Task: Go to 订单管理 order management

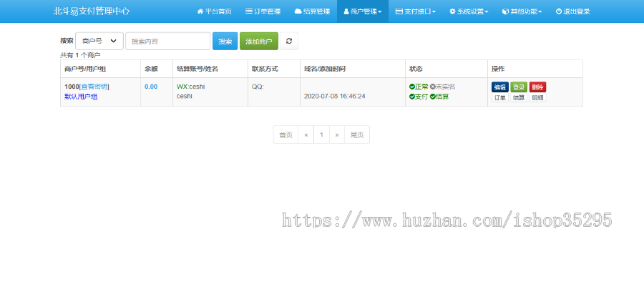Action: [x=262, y=11]
